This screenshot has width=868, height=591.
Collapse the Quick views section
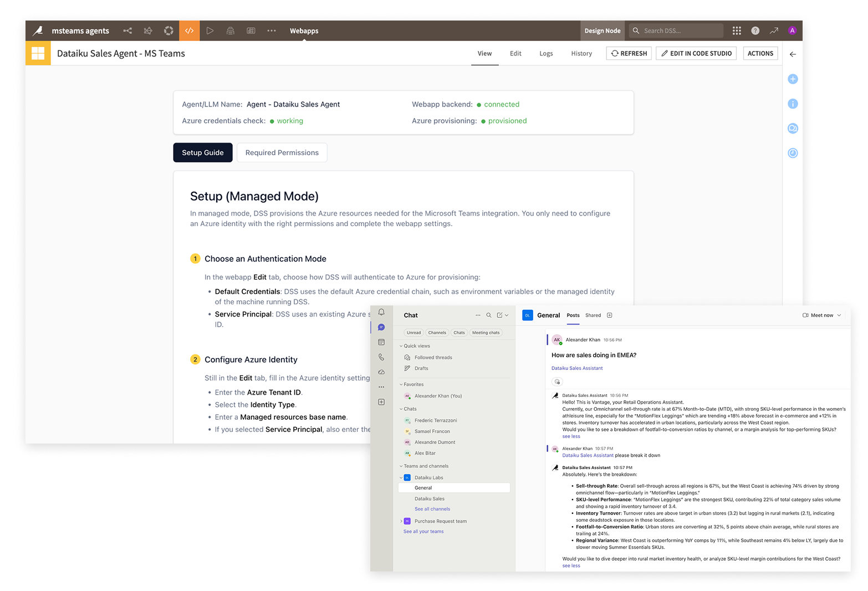(401, 346)
